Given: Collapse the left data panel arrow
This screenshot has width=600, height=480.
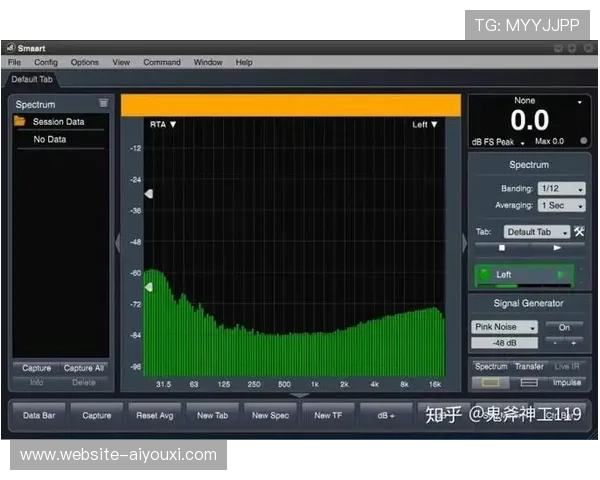Looking at the screenshot, I should [x=116, y=243].
